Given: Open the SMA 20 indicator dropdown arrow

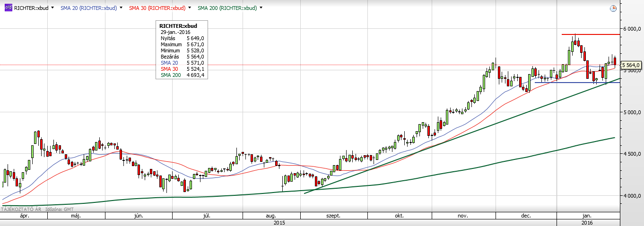Looking at the screenshot, I should tap(122, 8).
